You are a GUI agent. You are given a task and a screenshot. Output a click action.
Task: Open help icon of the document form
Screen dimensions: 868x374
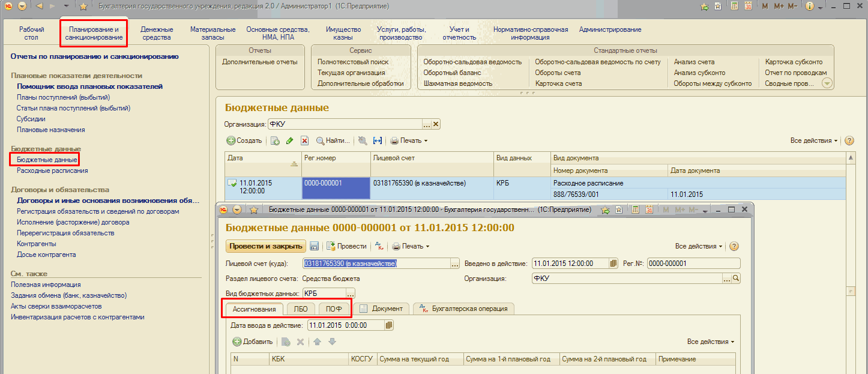coord(734,246)
